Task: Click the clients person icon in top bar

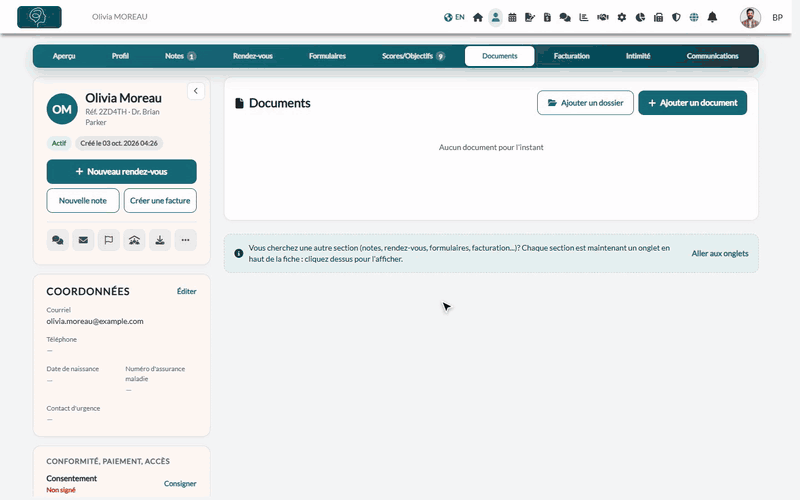Action: click(495, 17)
